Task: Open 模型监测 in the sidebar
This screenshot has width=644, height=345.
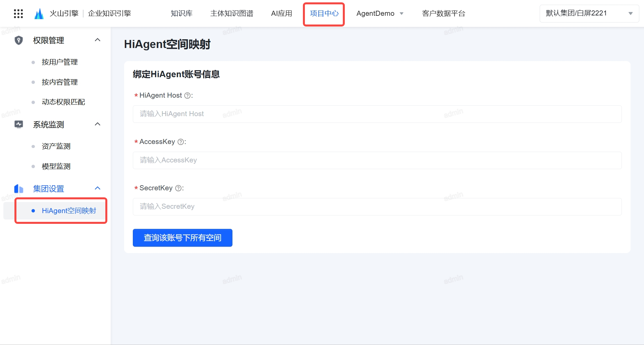Action: coord(56,166)
